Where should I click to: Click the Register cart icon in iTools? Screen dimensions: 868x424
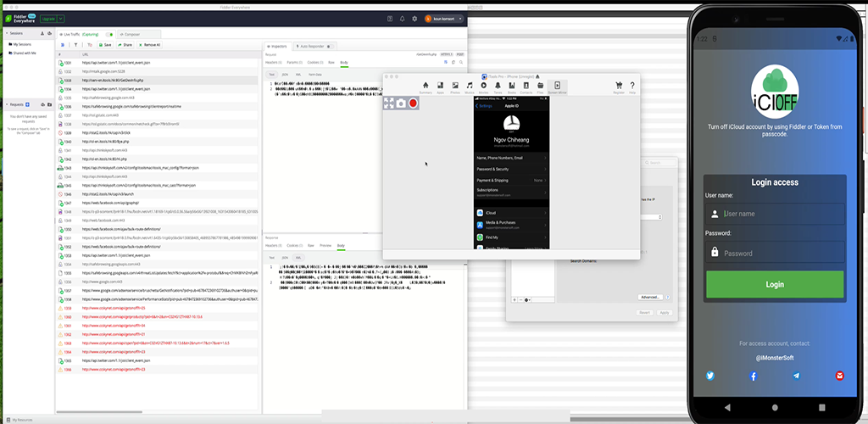(618, 87)
